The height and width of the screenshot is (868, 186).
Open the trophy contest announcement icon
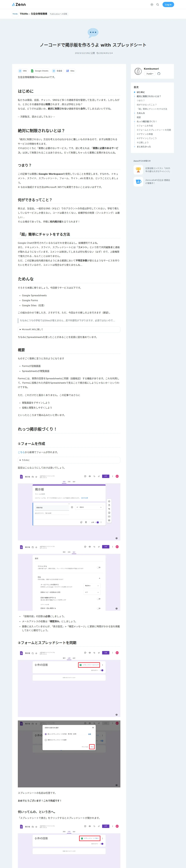click(x=138, y=170)
